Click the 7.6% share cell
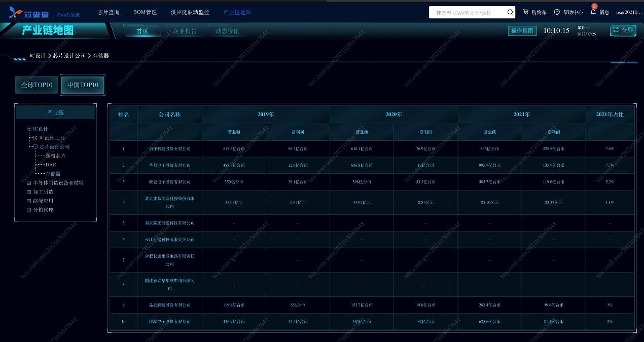The height and width of the screenshot is (342, 644). point(610,149)
